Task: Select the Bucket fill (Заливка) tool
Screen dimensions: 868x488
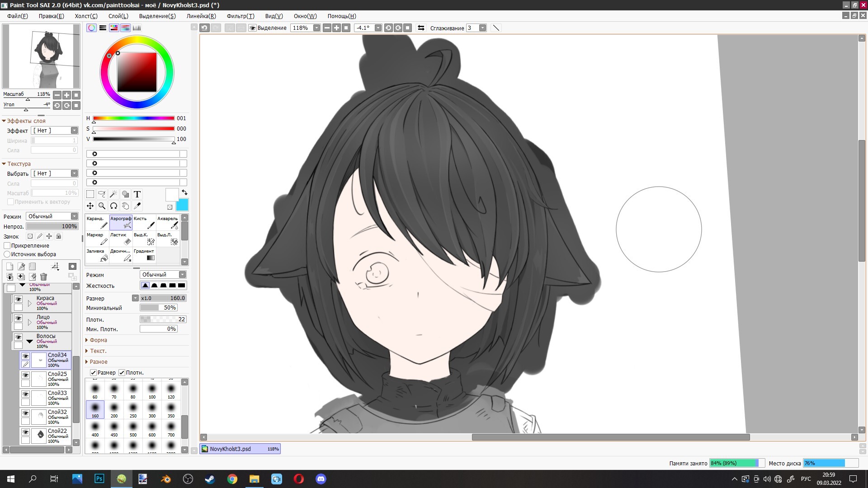Action: coord(97,255)
